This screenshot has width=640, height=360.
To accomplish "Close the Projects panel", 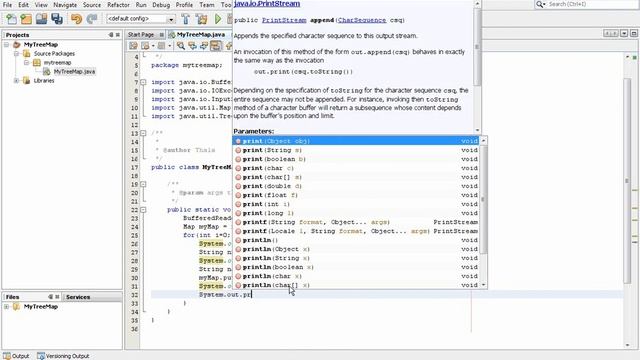I will tap(118, 35).
